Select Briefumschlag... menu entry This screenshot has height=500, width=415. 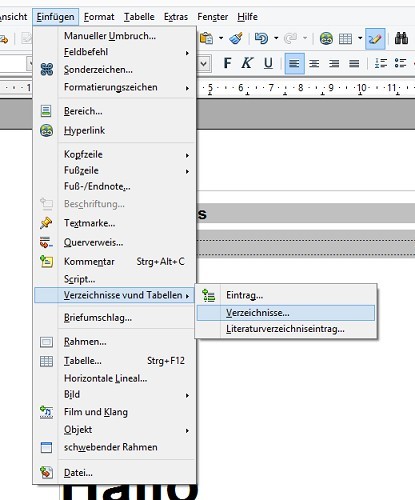click(115, 318)
